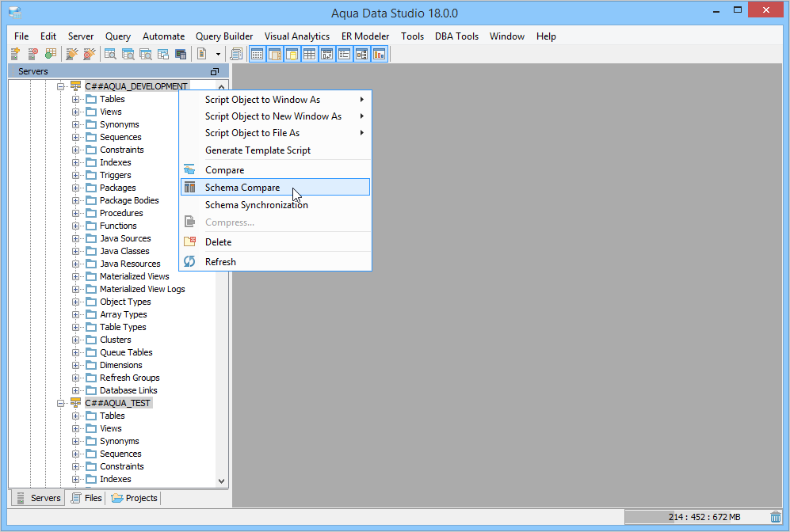The height and width of the screenshot is (532, 790).
Task: Click the first blue-highlighted table window icon
Action: coord(257,54)
